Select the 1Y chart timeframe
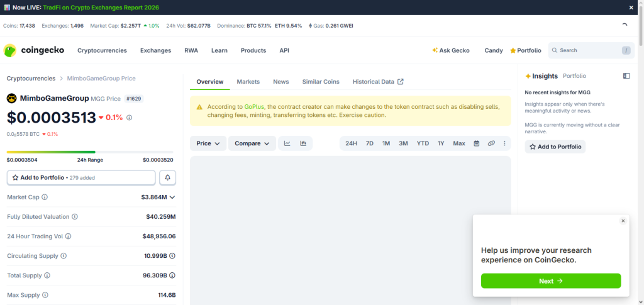The image size is (644, 305). [x=441, y=143]
